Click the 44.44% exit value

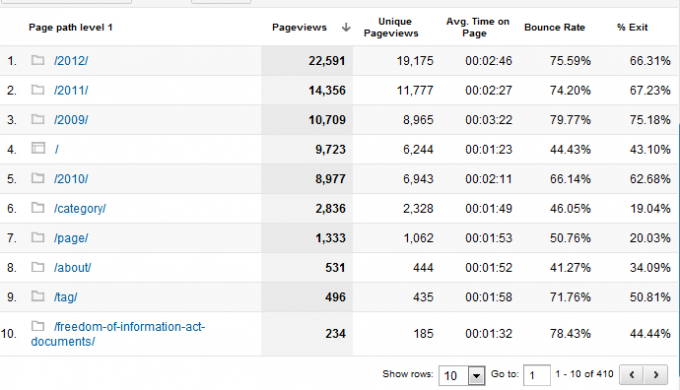(650, 334)
